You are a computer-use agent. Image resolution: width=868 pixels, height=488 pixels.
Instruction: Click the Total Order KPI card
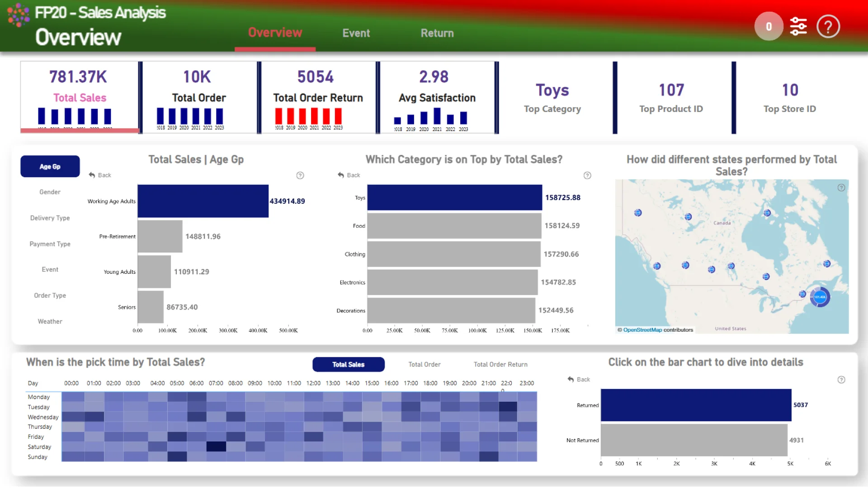coord(198,97)
